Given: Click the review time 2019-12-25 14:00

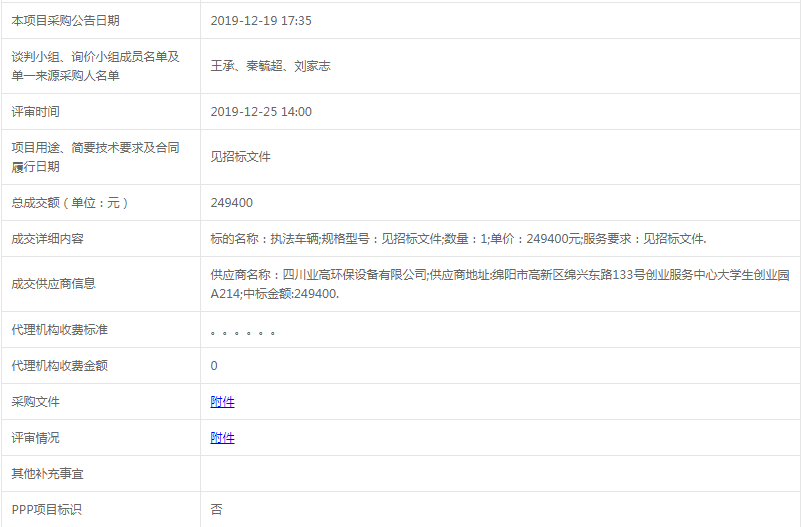Looking at the screenshot, I should (261, 112).
